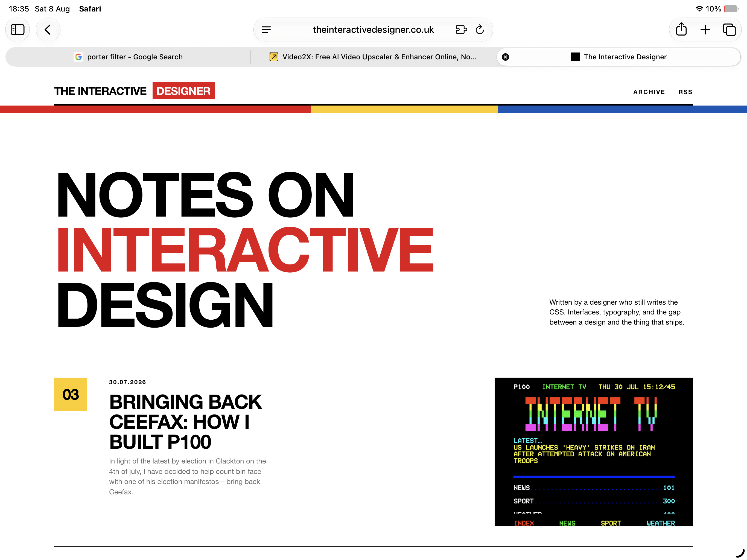Viewport: 747px width, 560px height.
Task: Click the Video2X tab favicon
Action: coord(273,57)
